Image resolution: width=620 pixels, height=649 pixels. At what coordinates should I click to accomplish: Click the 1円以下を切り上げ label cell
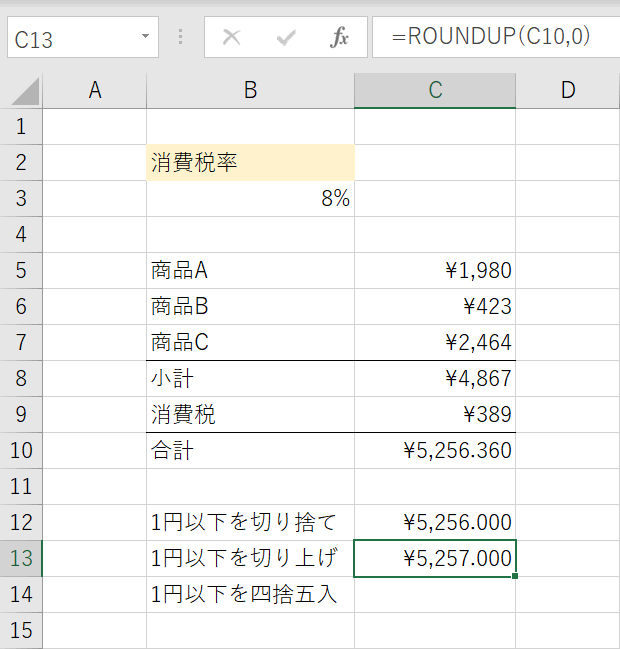[x=250, y=559]
